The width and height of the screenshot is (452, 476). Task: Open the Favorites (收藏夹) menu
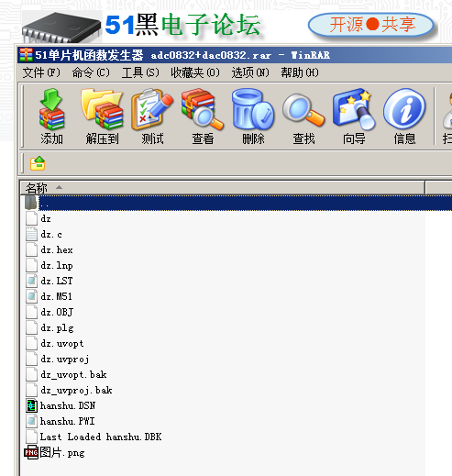pos(195,72)
